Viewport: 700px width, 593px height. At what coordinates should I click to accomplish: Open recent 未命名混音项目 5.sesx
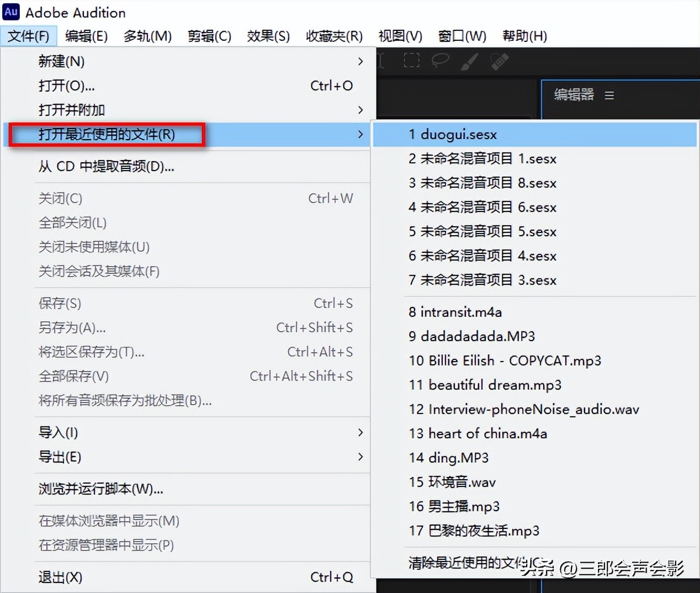pyautogui.click(x=534, y=231)
